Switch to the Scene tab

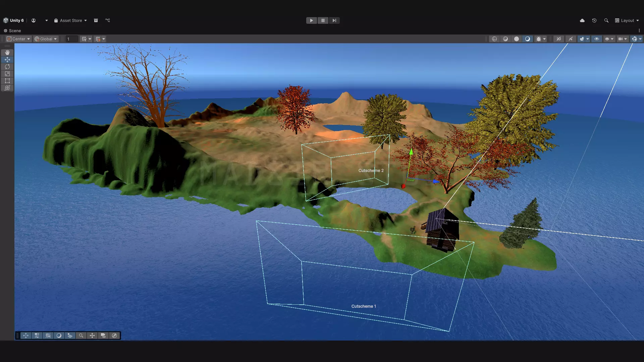pyautogui.click(x=12, y=31)
